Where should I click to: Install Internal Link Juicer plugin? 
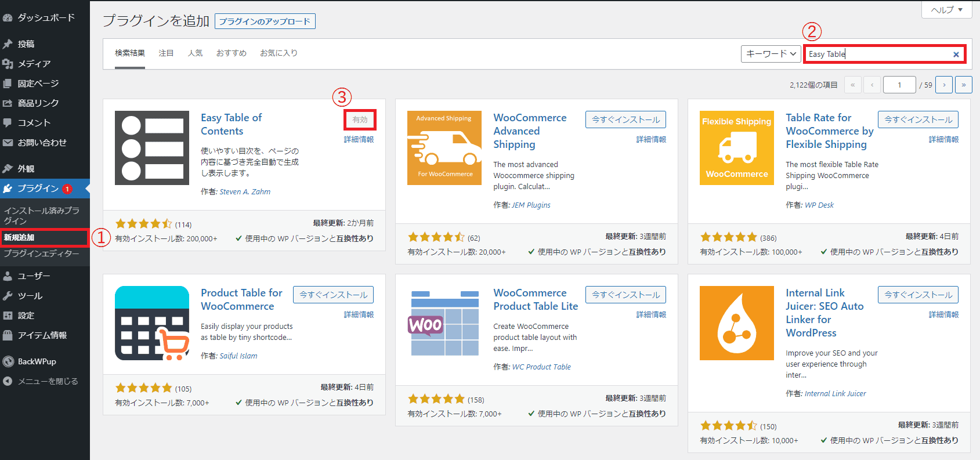[918, 295]
